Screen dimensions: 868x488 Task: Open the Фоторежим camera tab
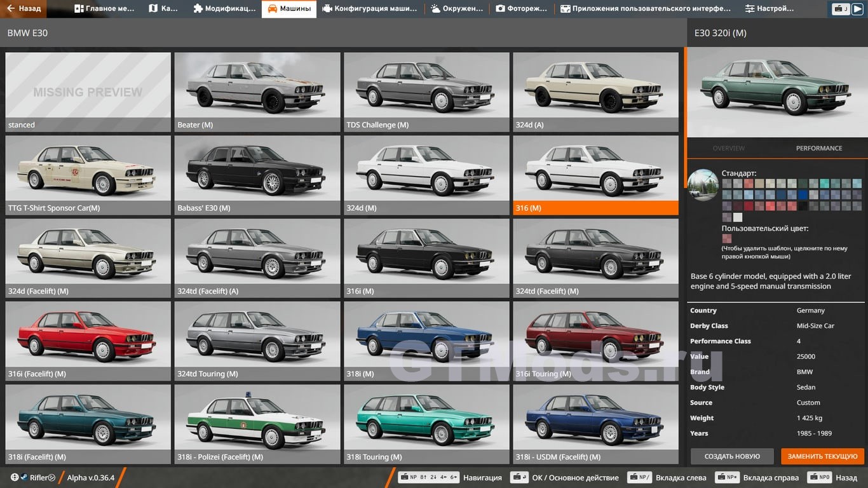[x=522, y=9]
